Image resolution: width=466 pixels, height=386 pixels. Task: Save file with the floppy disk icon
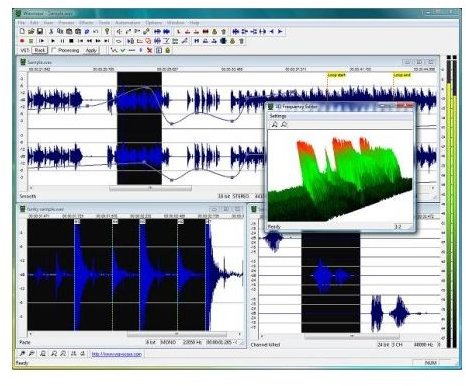coord(40,31)
